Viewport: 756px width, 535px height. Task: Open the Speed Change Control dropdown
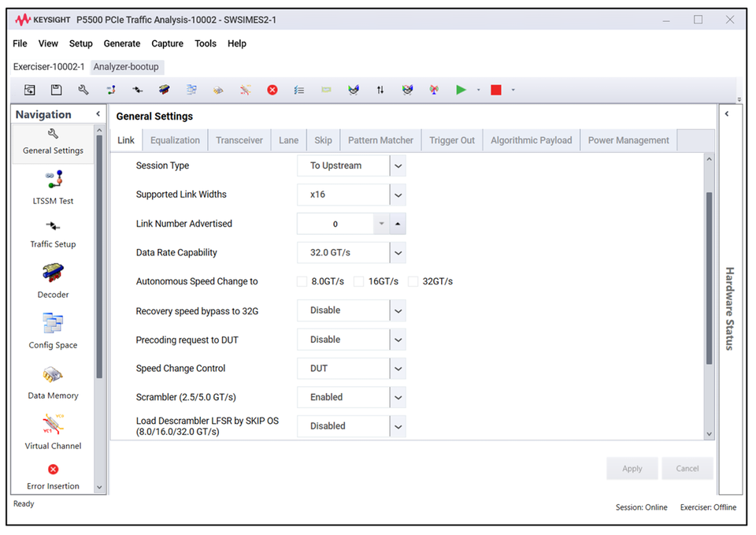398,369
